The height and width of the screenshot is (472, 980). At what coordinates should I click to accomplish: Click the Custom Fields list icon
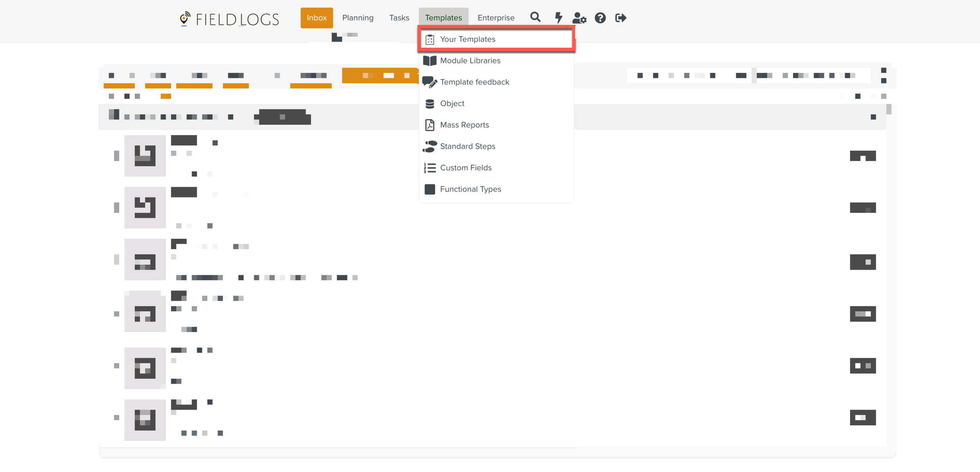430,168
